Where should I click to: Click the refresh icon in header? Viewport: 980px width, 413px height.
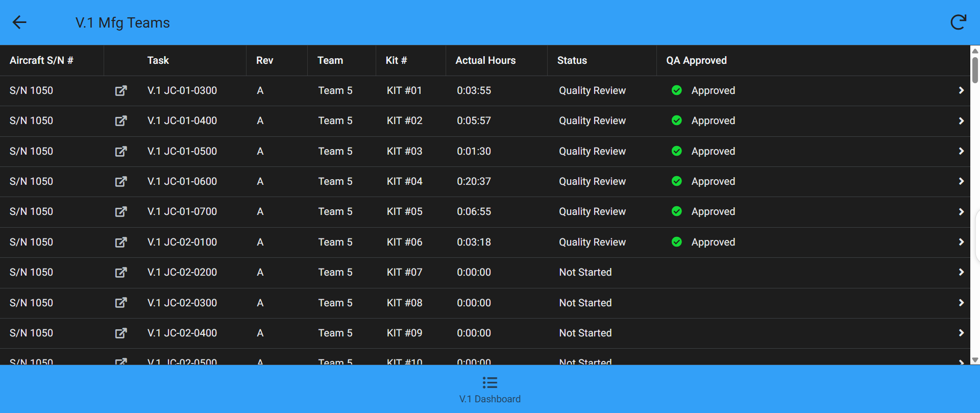click(958, 22)
